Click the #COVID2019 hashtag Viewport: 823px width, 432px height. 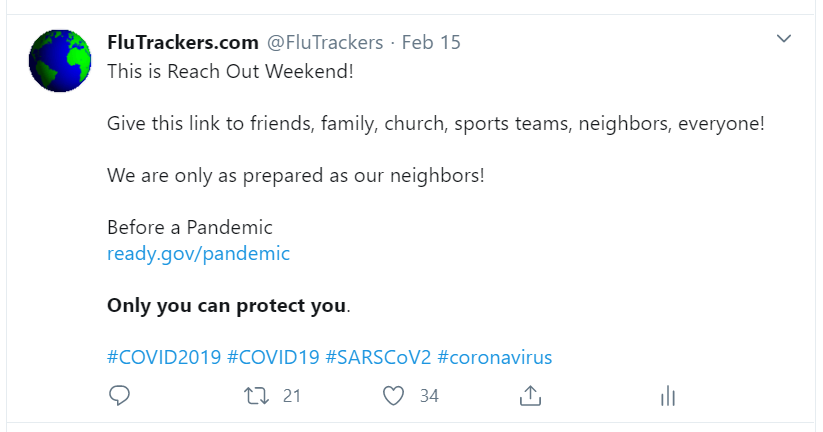point(162,357)
